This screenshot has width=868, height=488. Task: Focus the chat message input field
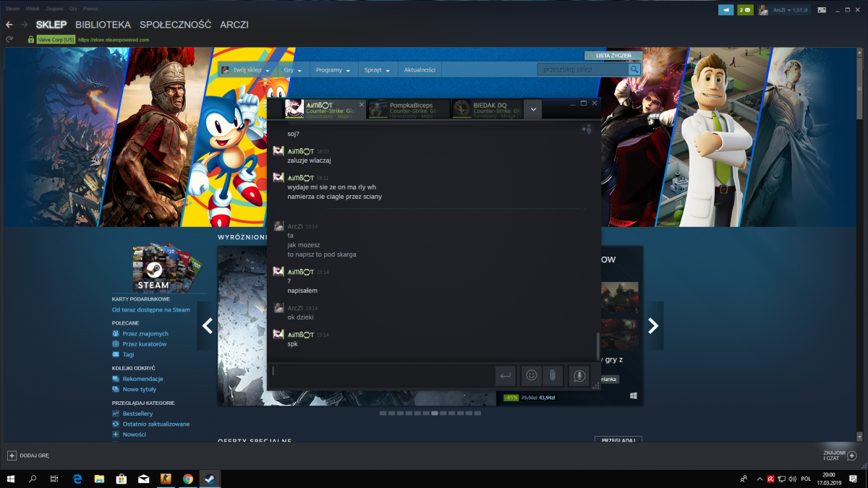click(382, 375)
